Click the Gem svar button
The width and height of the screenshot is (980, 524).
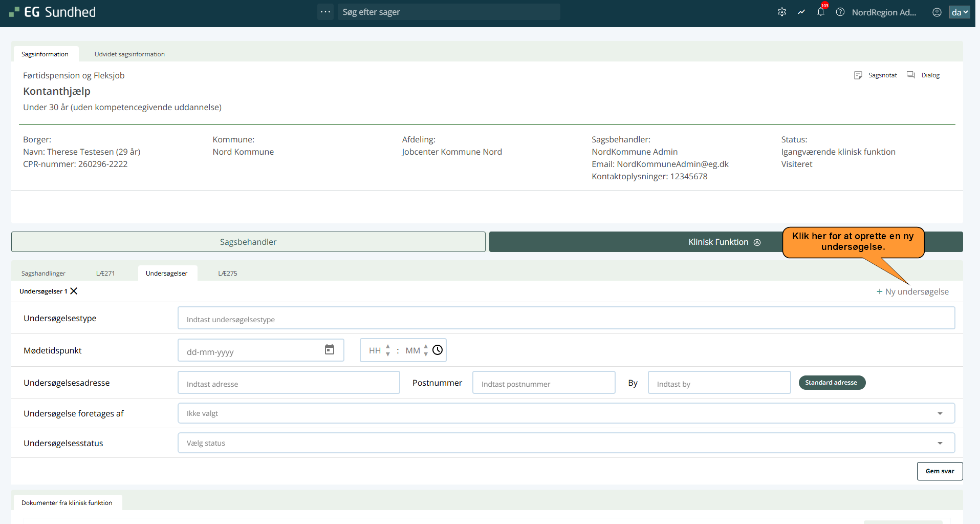click(x=940, y=471)
